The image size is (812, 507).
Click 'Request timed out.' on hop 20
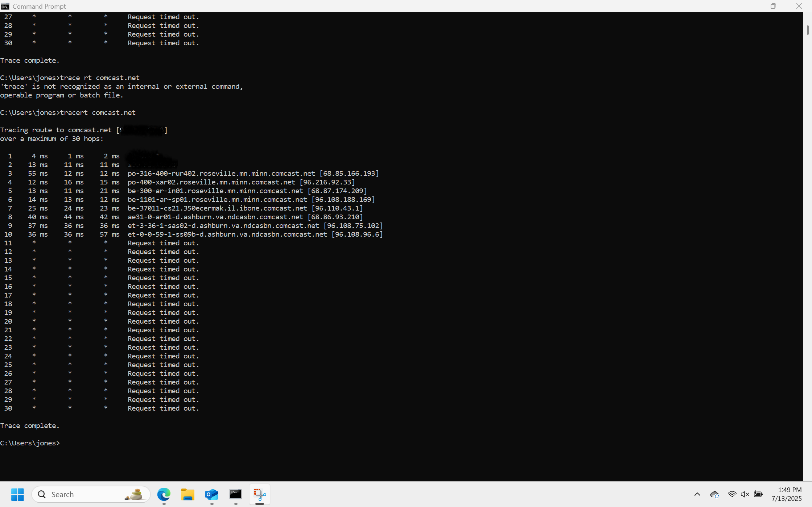tap(163, 321)
